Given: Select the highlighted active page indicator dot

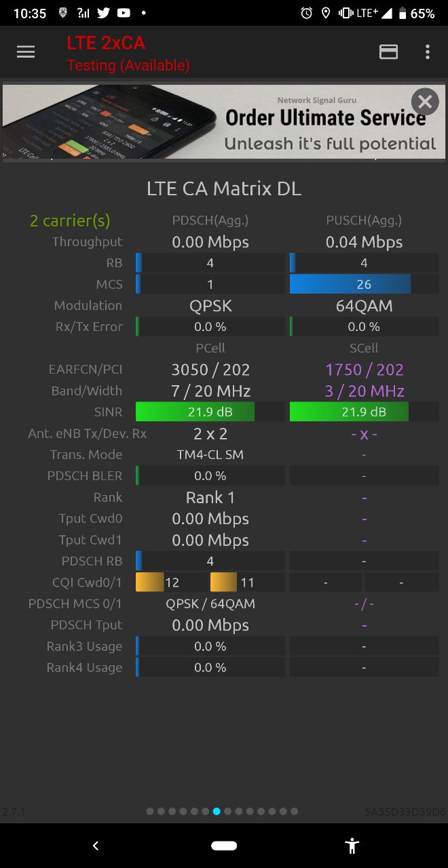Looking at the screenshot, I should (x=217, y=811).
